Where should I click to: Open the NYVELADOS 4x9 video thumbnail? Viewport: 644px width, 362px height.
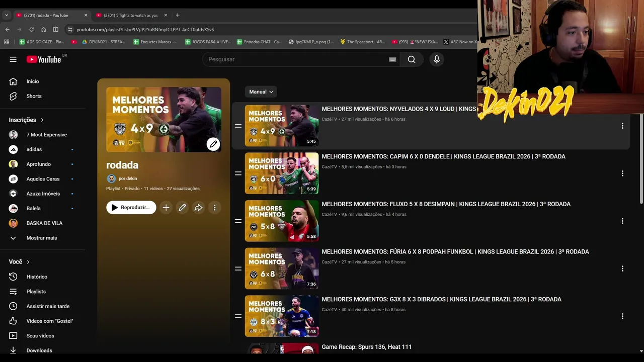[x=282, y=126]
